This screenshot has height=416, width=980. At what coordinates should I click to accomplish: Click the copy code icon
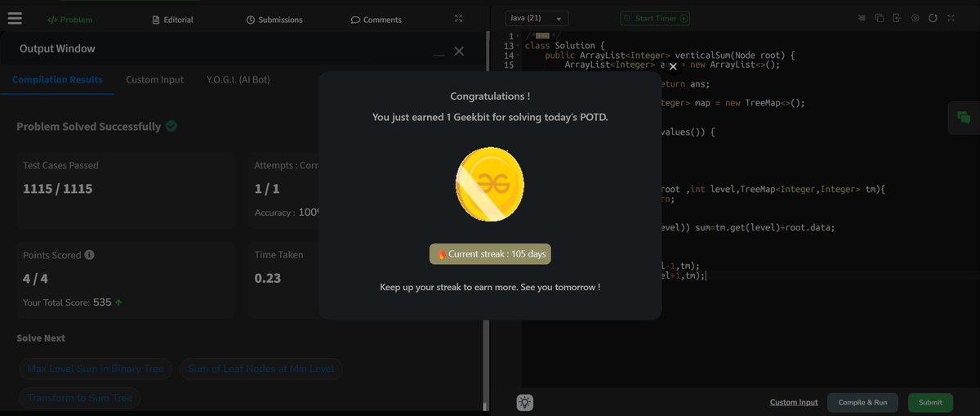tap(880, 18)
